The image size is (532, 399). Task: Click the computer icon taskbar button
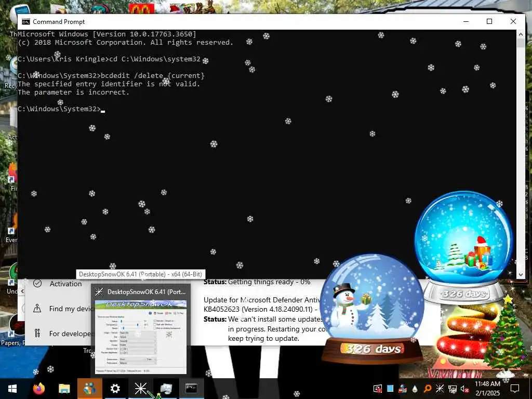(166, 389)
